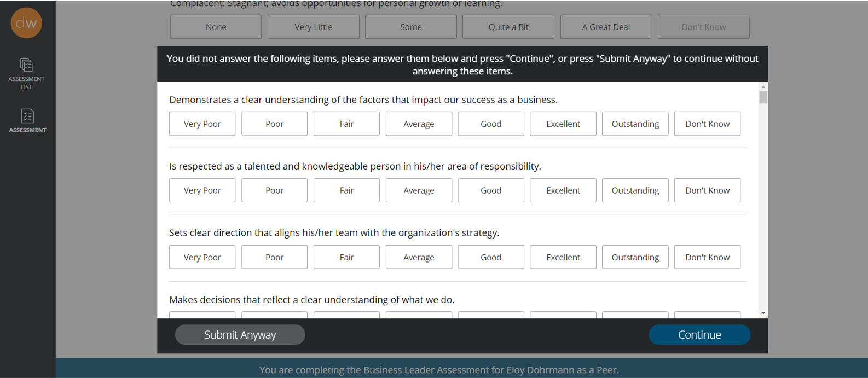Rate business understanding as Good
This screenshot has height=378, width=868.
pos(491,124)
